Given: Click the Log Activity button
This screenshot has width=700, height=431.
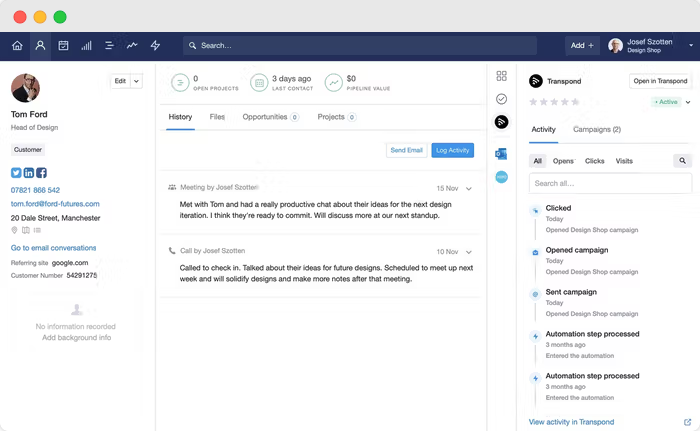Looking at the screenshot, I should [453, 150].
